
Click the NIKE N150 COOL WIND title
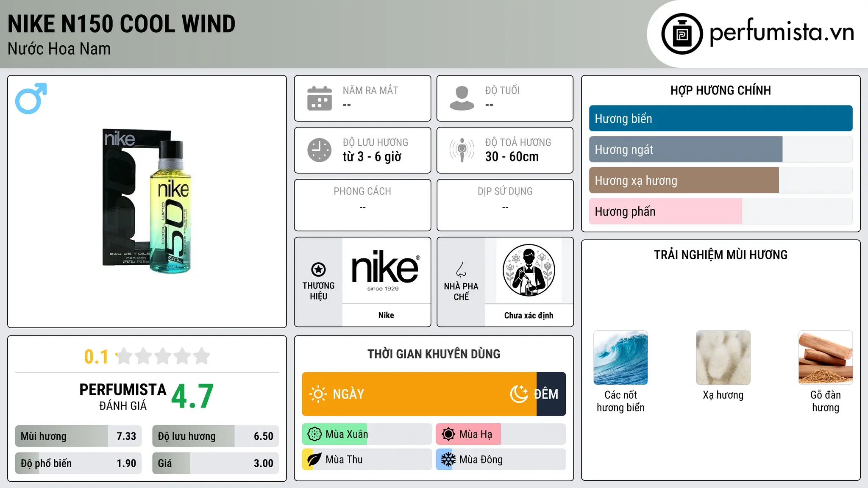click(x=122, y=24)
